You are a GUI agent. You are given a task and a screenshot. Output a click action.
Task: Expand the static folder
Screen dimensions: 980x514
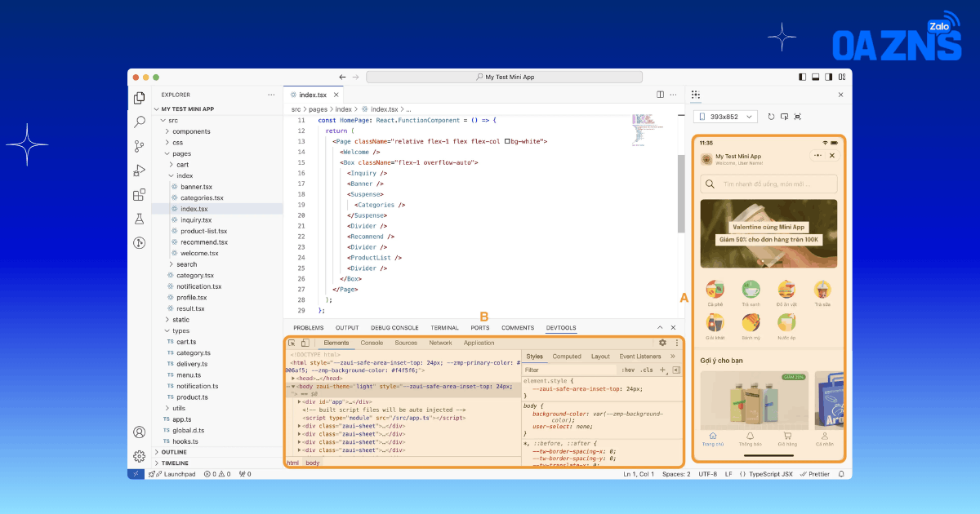pyautogui.click(x=167, y=320)
